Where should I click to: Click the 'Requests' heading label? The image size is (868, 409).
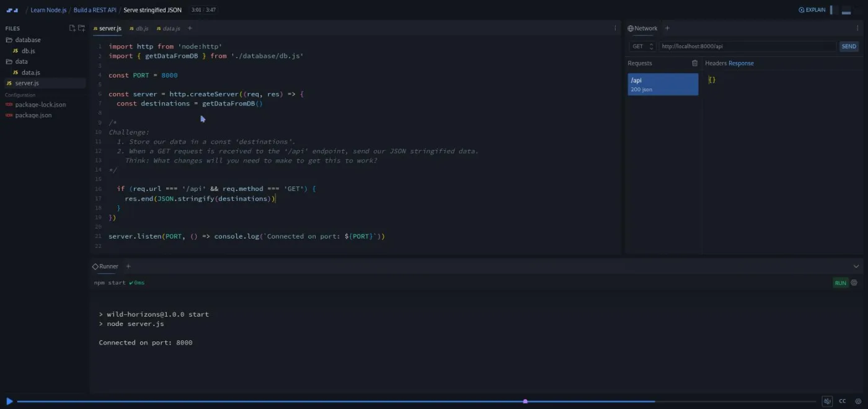pyautogui.click(x=640, y=63)
